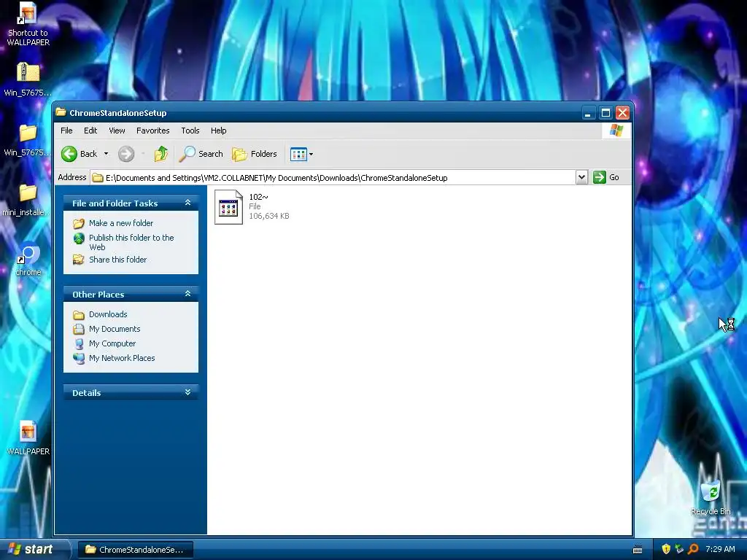The height and width of the screenshot is (560, 747).
Task: Click inside the Address bar path field
Action: (x=333, y=178)
